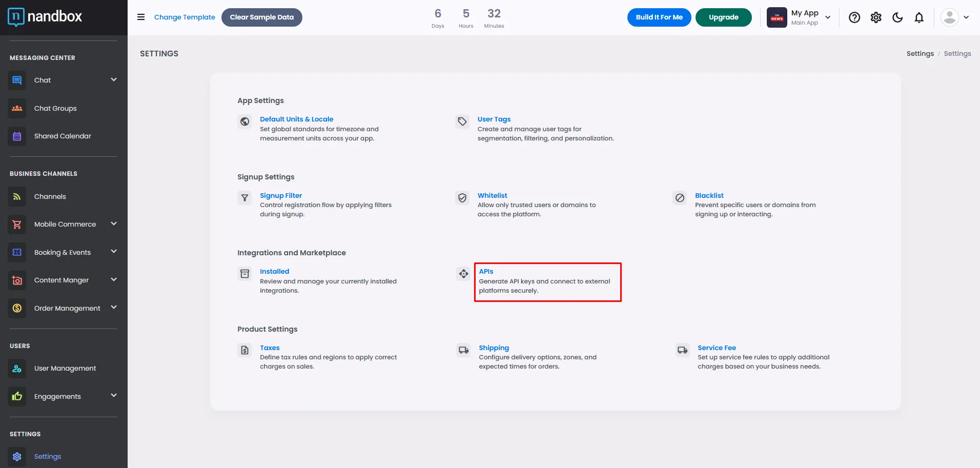The width and height of the screenshot is (980, 468).
Task: Open the notifications bell
Action: pos(919,17)
